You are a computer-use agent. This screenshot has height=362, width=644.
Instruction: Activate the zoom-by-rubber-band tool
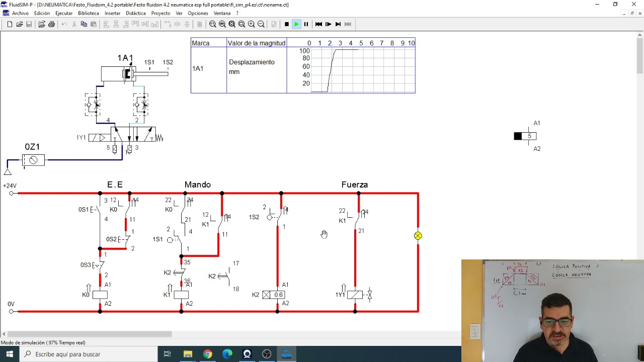coord(242,24)
